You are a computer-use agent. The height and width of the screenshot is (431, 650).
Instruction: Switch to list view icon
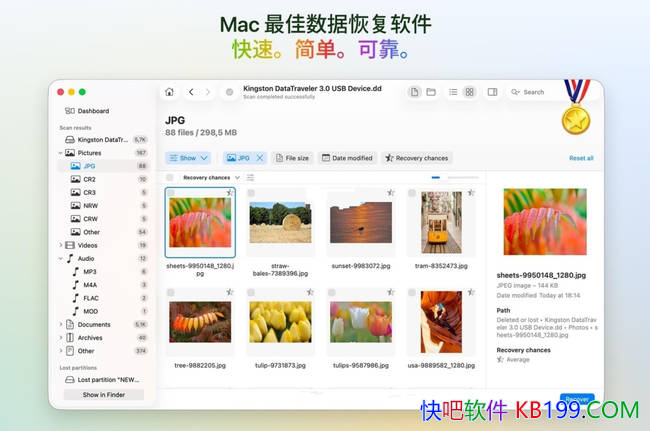pos(454,92)
